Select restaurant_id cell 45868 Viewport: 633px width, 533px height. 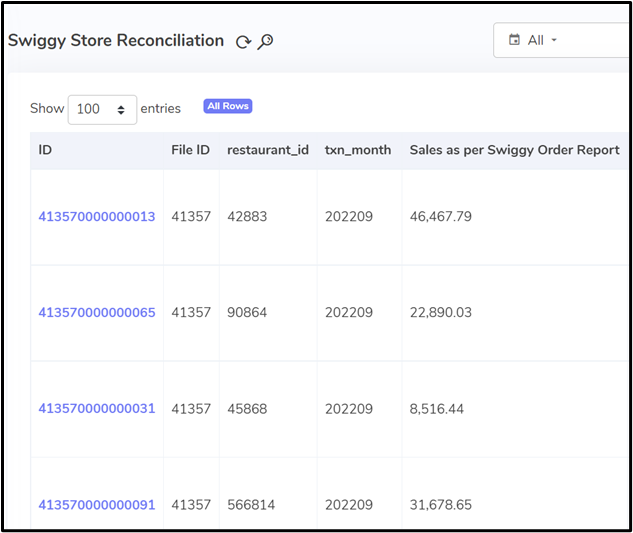pyautogui.click(x=247, y=409)
